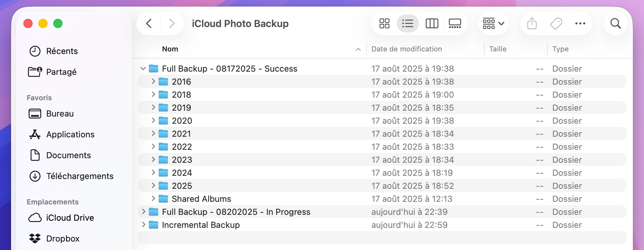Go back with the left chevron
The width and height of the screenshot is (644, 250).
(x=149, y=23)
